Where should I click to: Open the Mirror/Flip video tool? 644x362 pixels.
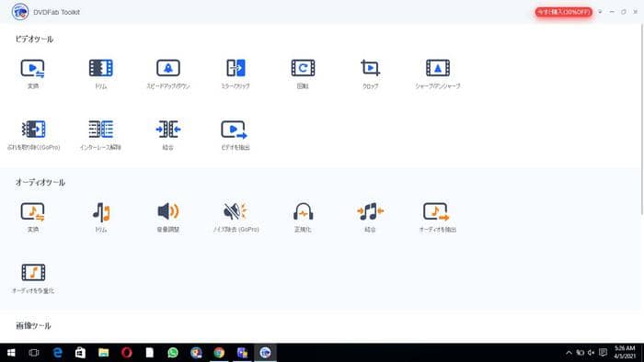236,74
